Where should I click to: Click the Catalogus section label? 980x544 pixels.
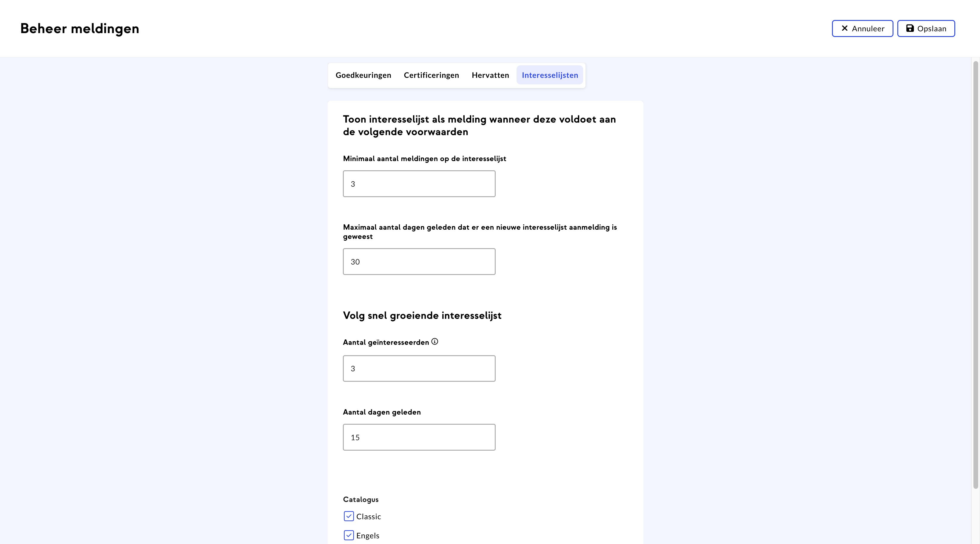point(361,499)
